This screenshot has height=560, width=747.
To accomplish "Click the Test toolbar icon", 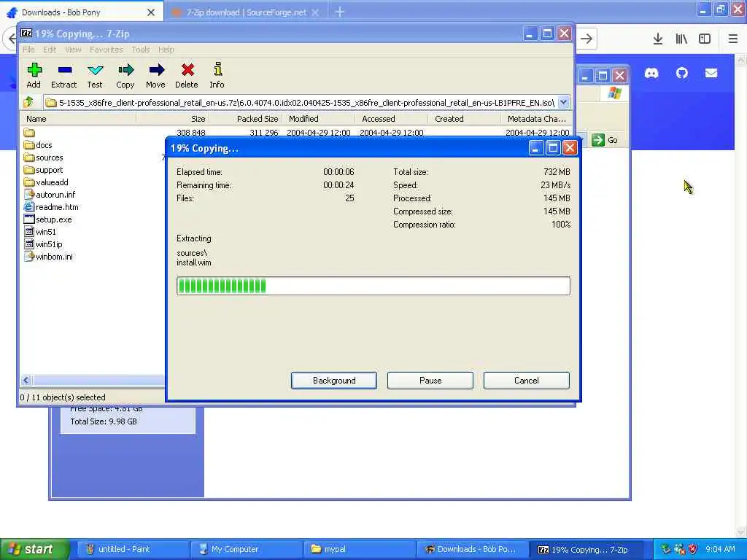I will click(95, 75).
